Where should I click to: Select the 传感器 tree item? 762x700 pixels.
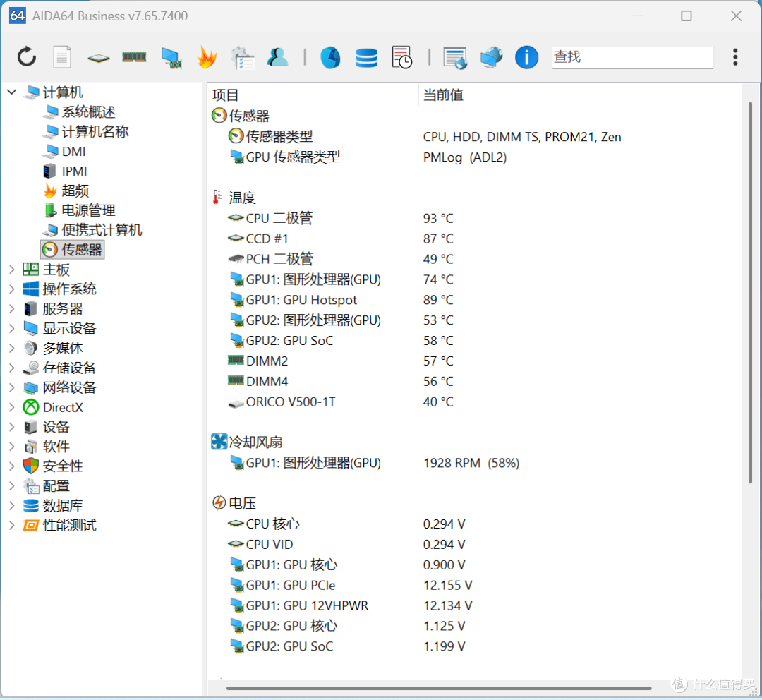point(73,249)
